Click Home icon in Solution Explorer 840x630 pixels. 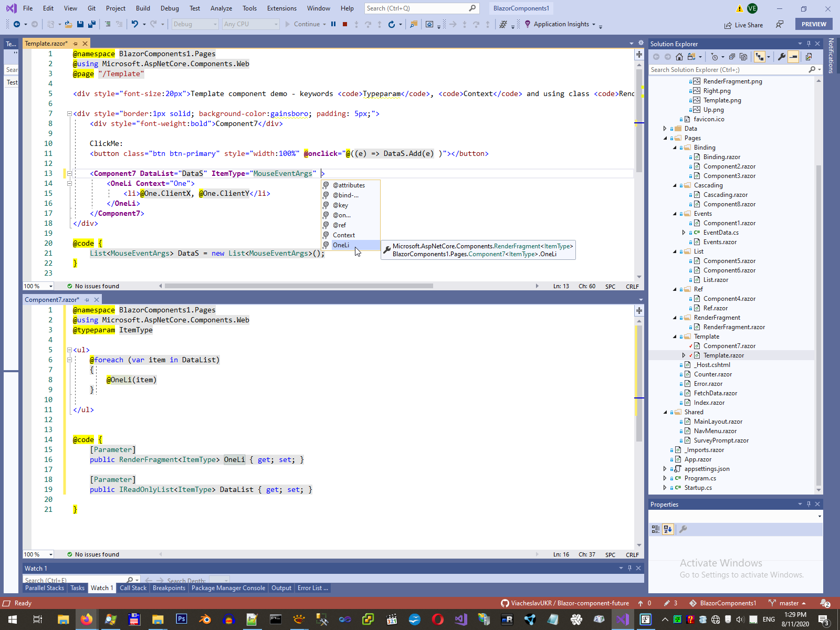(x=679, y=57)
